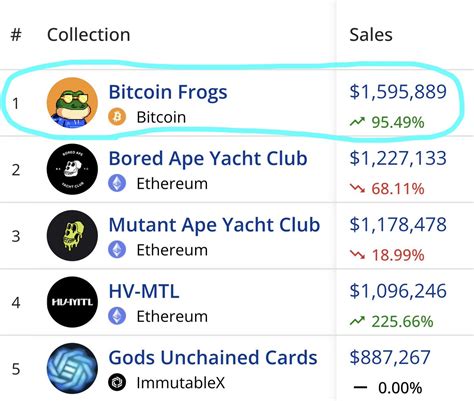Open the Bitcoin Frogs collection link

(x=168, y=92)
